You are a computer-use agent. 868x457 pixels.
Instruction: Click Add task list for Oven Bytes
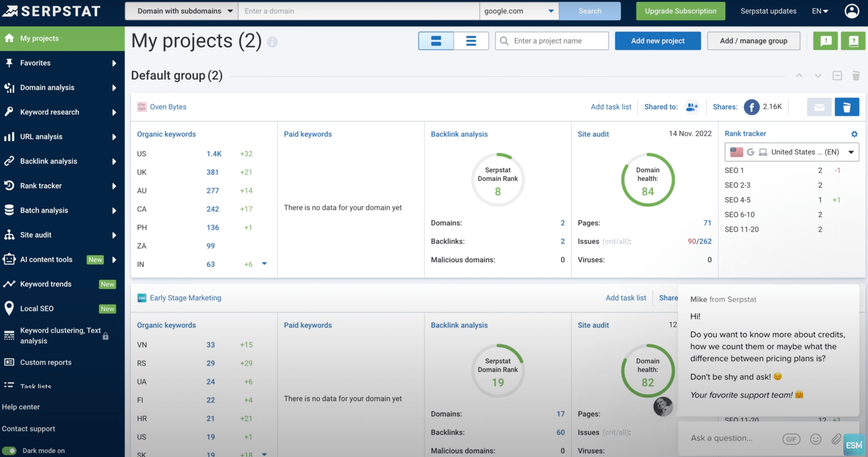click(611, 107)
